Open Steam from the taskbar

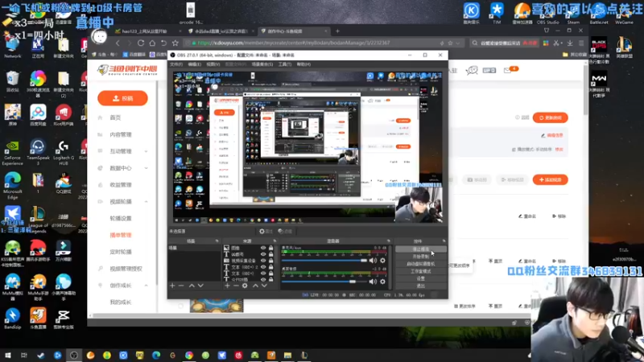coord(41,355)
